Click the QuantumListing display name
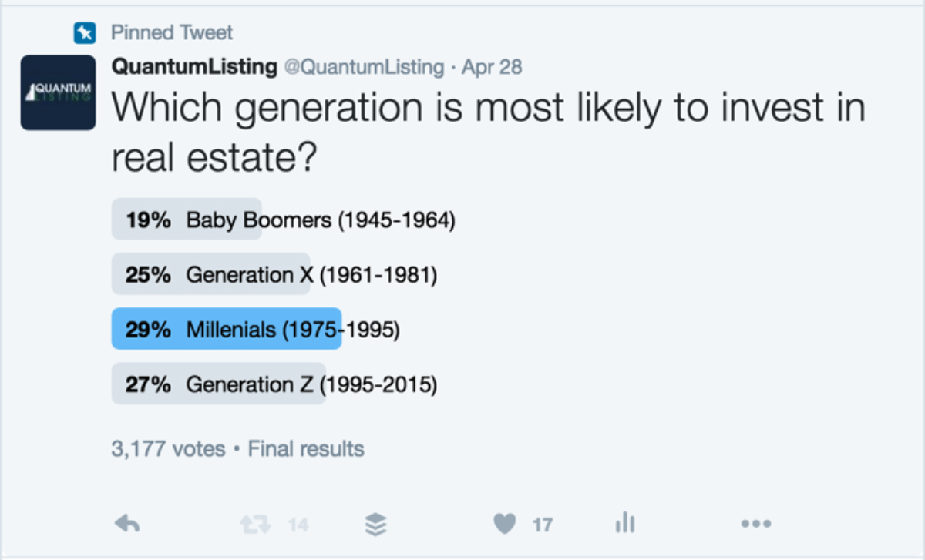 coord(195,67)
